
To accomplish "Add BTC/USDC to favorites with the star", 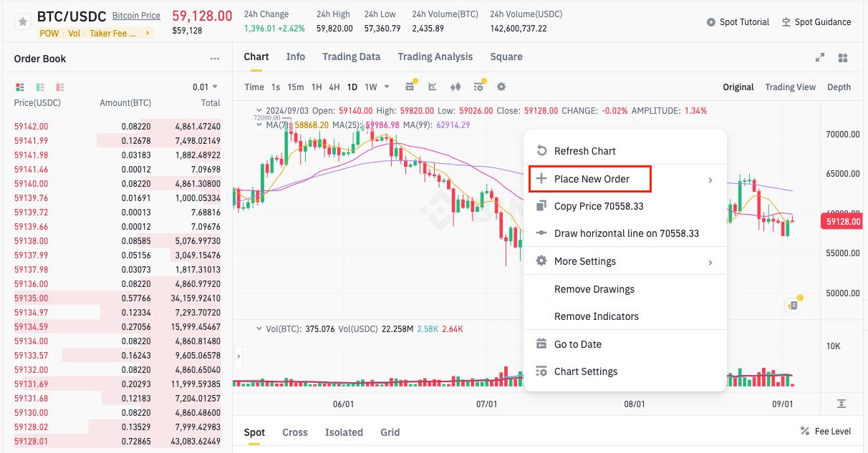I will (x=24, y=22).
